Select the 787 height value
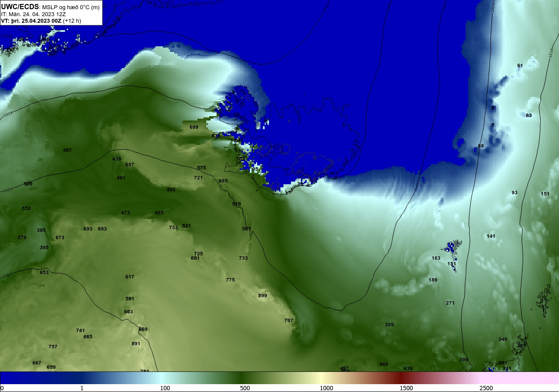 click(289, 320)
